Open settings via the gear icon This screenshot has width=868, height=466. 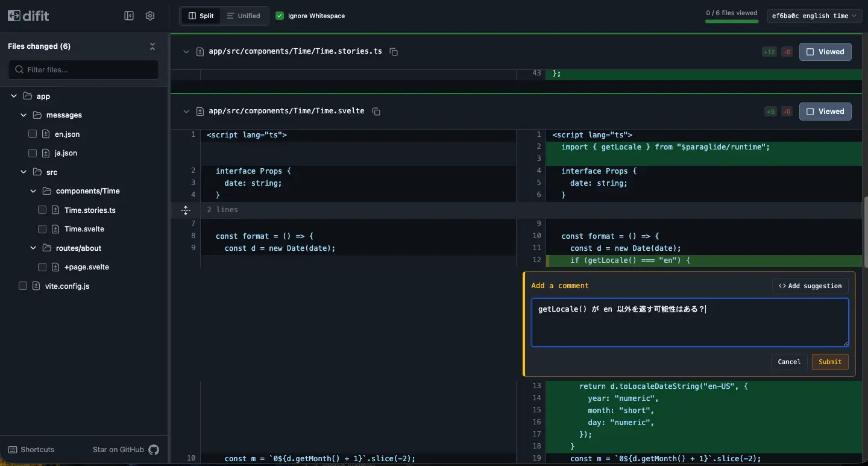pyautogui.click(x=150, y=16)
